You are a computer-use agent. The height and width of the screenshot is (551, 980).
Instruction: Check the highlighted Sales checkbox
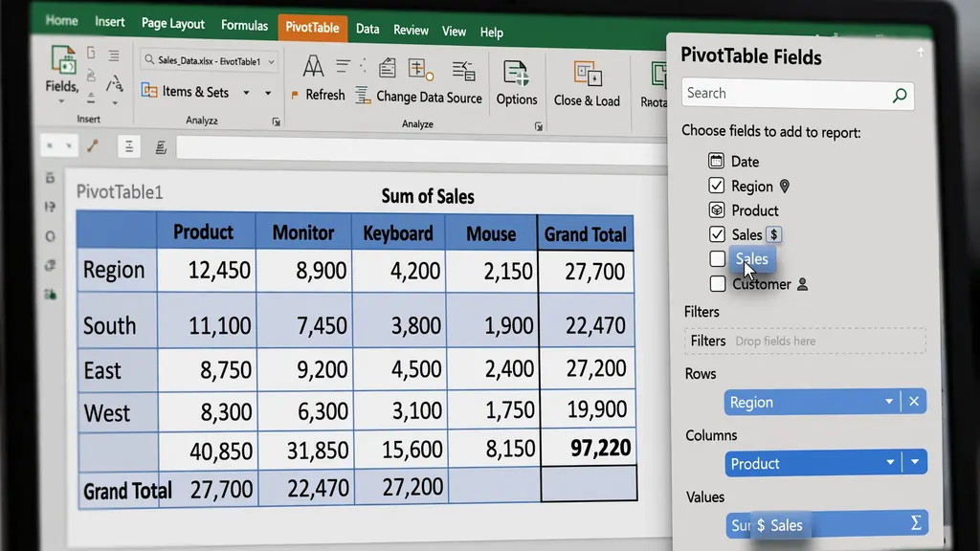(x=718, y=258)
